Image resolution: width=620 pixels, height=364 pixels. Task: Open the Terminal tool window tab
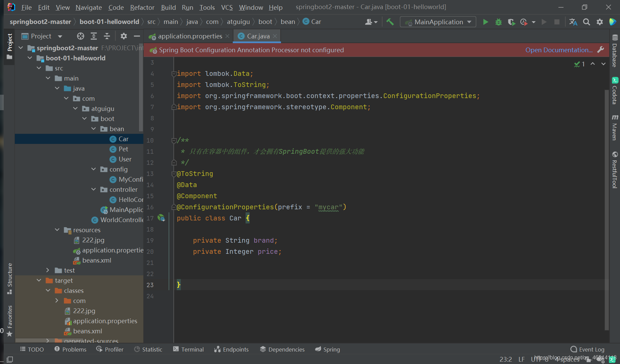(188, 350)
